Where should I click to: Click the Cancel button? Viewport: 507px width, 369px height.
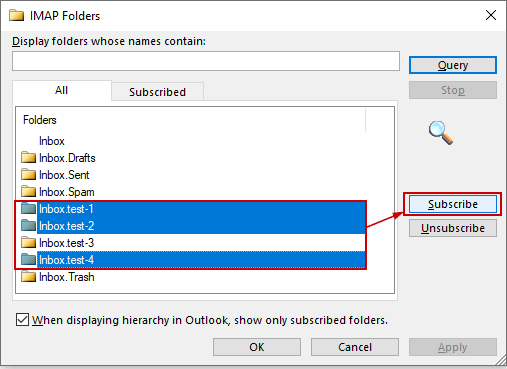click(x=355, y=347)
